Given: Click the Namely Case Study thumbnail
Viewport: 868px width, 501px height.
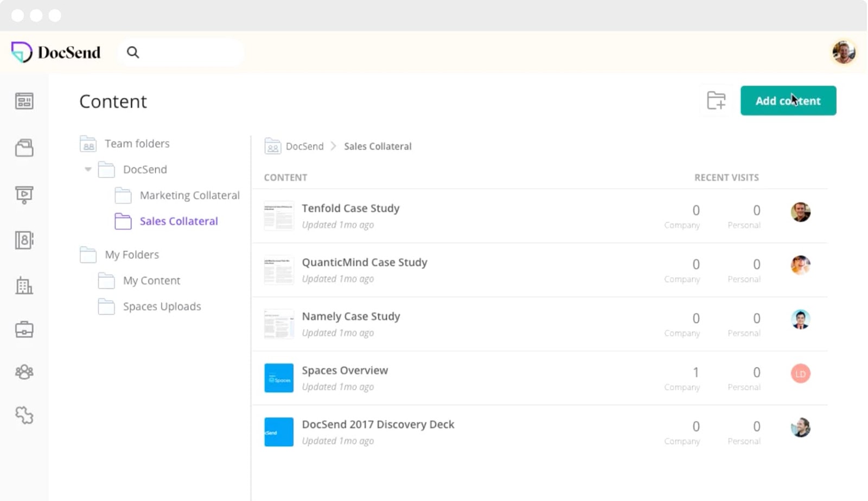Looking at the screenshot, I should 279,324.
